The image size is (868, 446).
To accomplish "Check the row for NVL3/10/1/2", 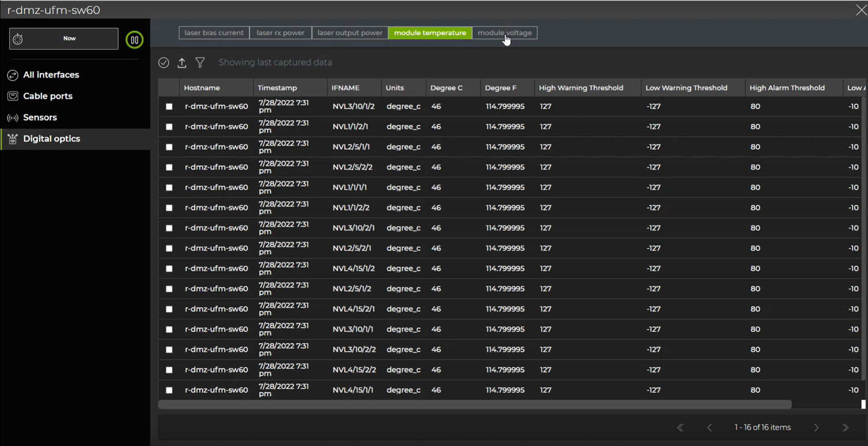I will [169, 107].
